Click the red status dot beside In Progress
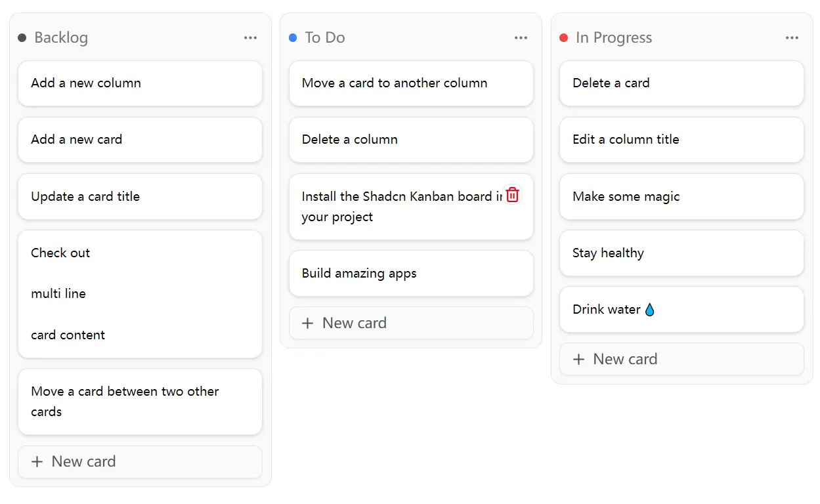This screenshot has height=504, width=820. pyautogui.click(x=563, y=37)
